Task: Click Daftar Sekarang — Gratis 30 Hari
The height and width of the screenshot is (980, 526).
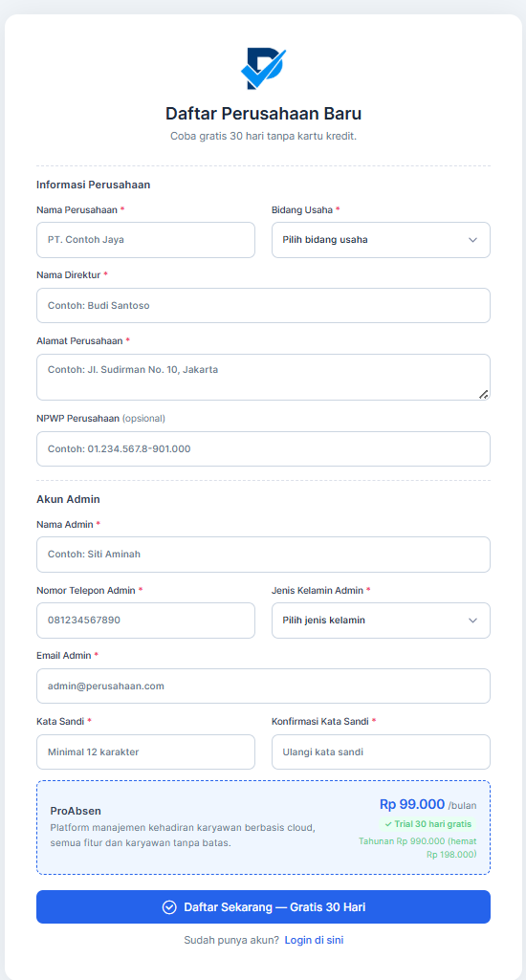Action: point(263,907)
